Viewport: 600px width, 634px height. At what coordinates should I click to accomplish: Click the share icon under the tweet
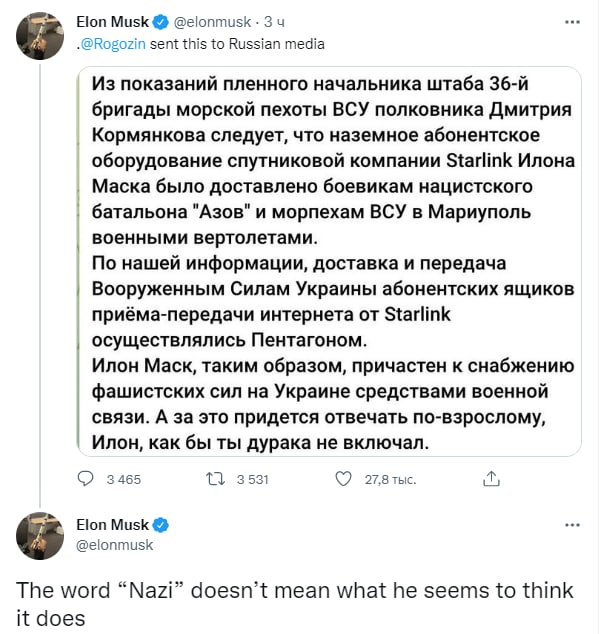(x=491, y=479)
